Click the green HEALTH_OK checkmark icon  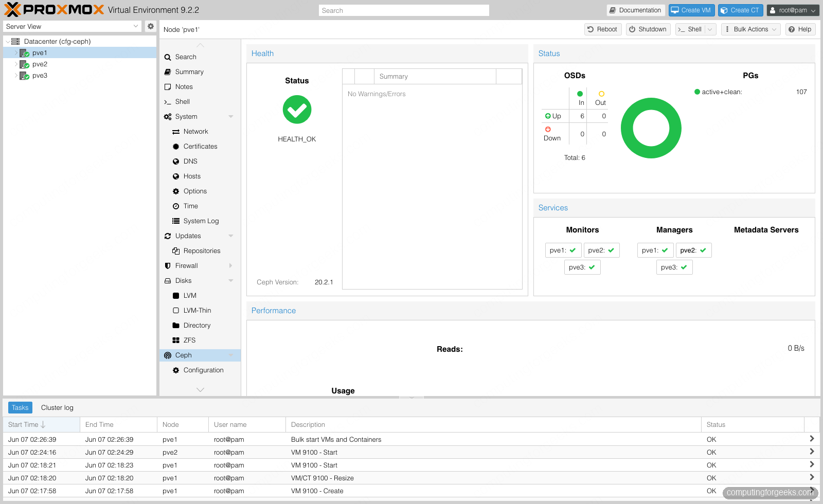tap(297, 110)
